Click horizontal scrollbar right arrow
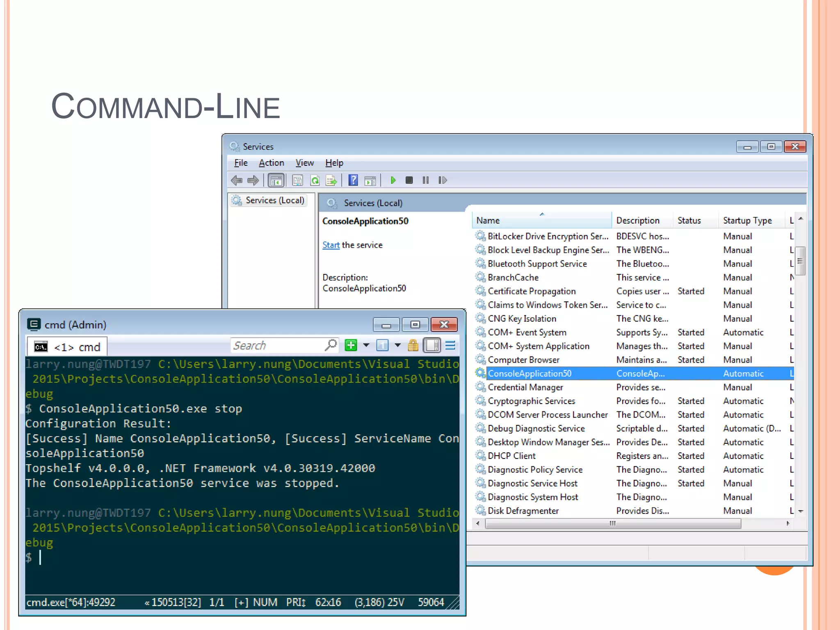 point(788,523)
